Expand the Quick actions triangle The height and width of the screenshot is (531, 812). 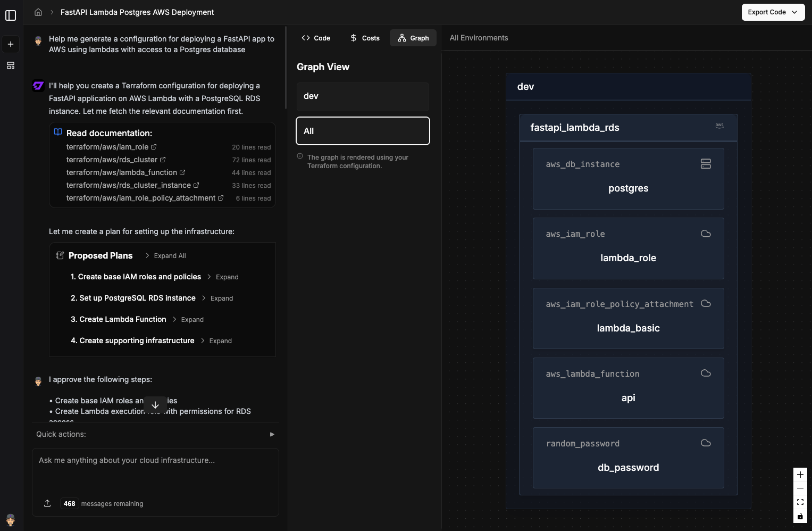coord(272,434)
